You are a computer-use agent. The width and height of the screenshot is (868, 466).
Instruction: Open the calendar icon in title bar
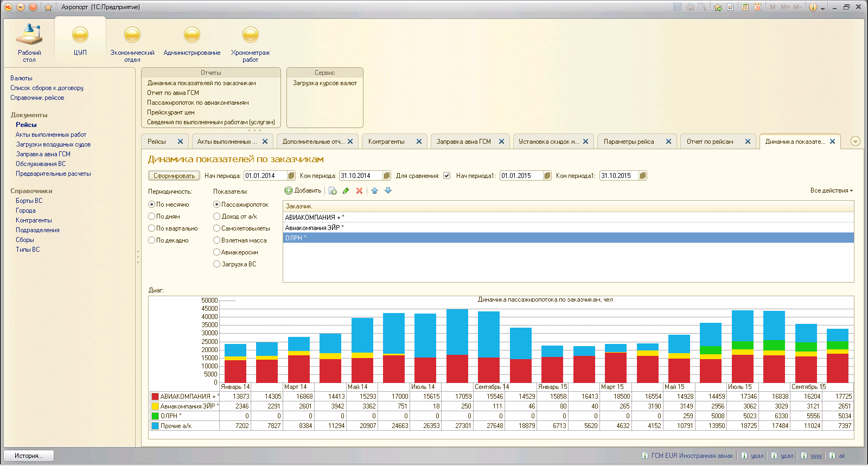pos(757,7)
